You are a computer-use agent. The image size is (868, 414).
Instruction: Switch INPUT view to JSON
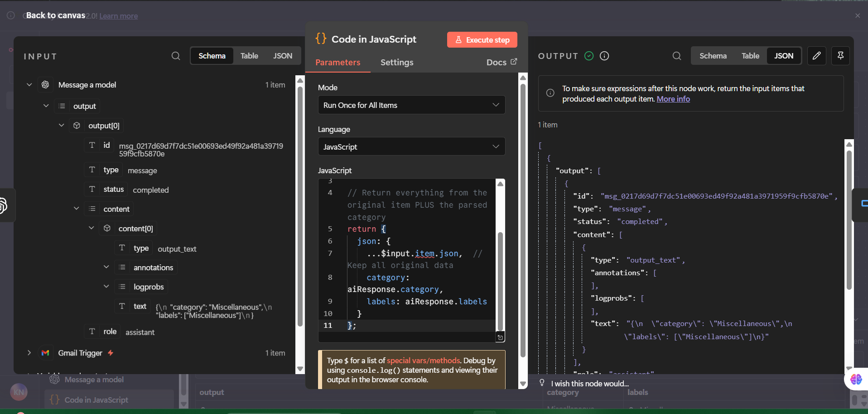[283, 56]
